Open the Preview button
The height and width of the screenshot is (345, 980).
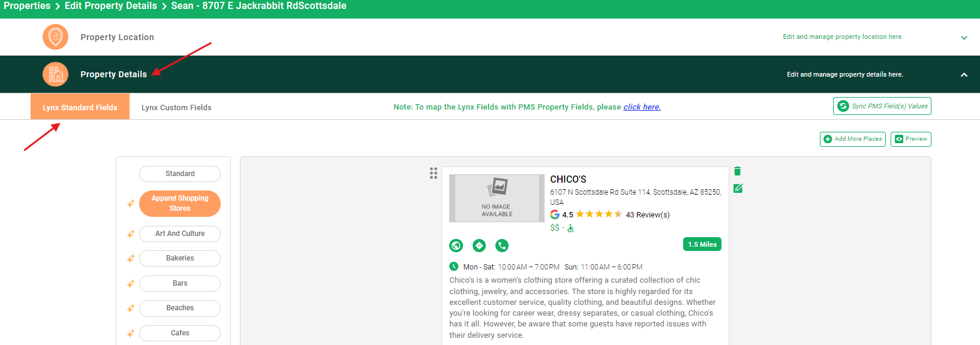coord(911,139)
